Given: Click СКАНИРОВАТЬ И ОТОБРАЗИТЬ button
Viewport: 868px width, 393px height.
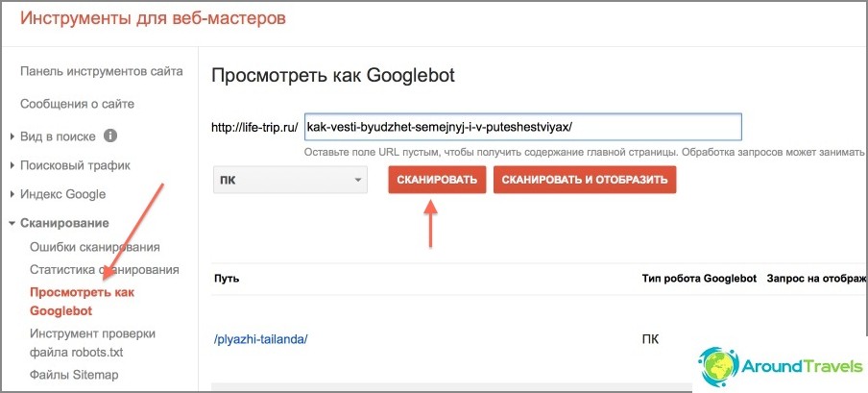Looking at the screenshot, I should click(585, 180).
